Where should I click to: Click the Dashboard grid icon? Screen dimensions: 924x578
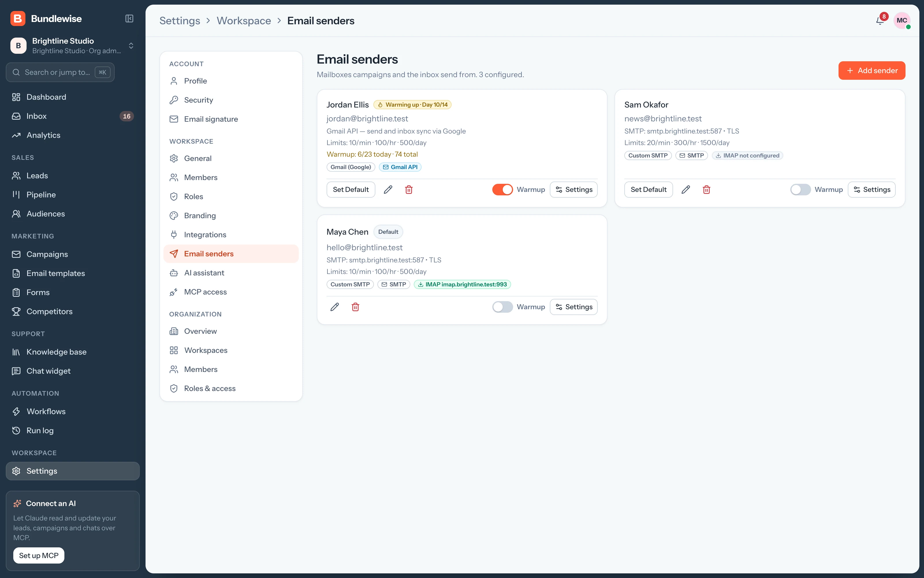(x=16, y=97)
